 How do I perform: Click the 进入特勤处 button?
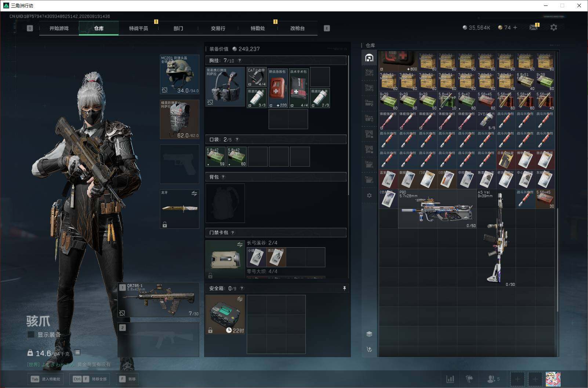click(46, 379)
